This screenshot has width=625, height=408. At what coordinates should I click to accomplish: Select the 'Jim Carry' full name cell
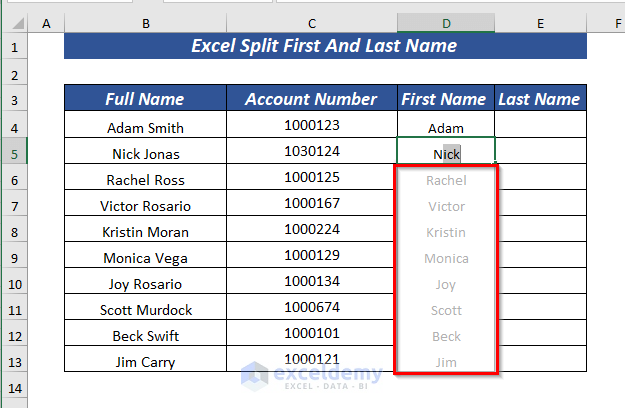[x=146, y=361]
